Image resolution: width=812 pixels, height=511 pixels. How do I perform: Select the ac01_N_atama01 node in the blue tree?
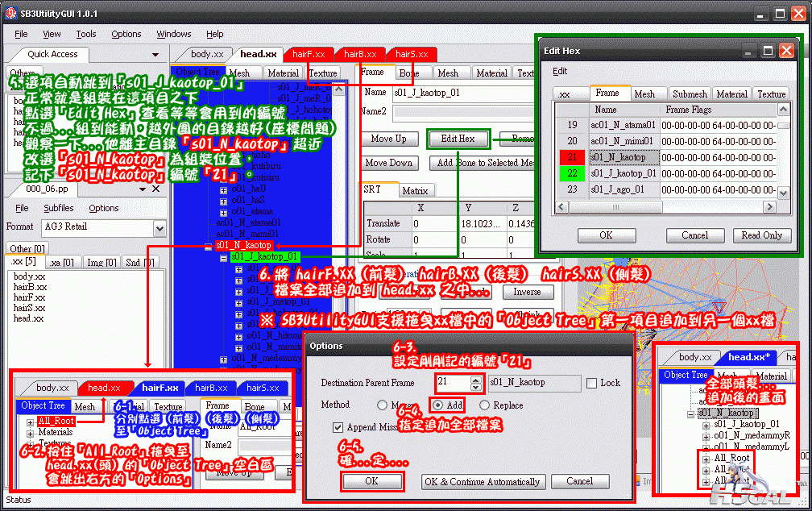tap(248, 222)
